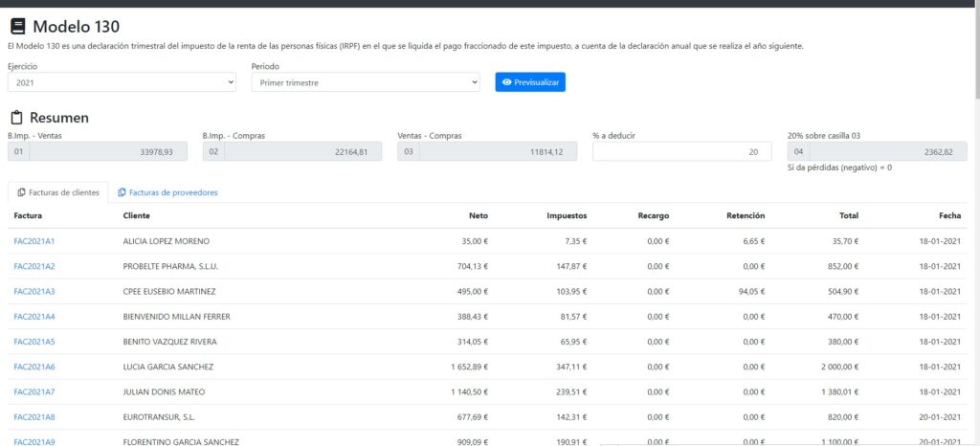Open invoice FAC2021A1

(34, 241)
